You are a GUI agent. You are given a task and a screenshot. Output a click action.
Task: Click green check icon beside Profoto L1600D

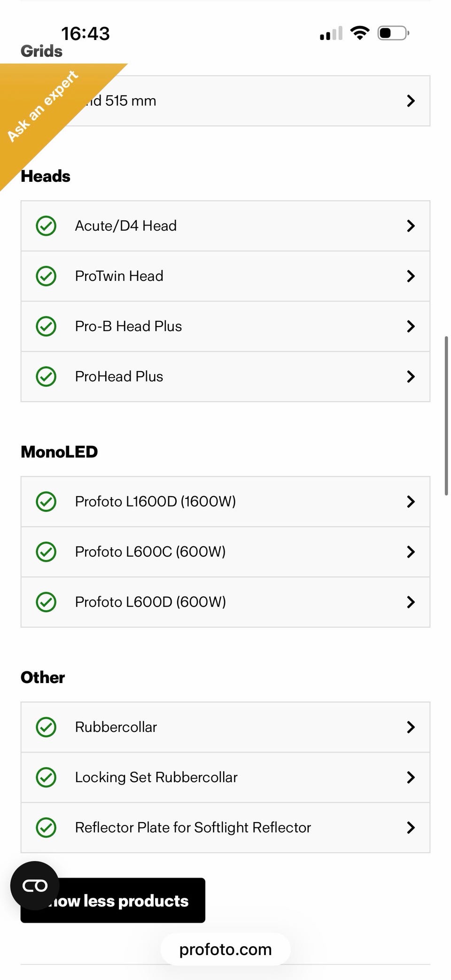46,502
